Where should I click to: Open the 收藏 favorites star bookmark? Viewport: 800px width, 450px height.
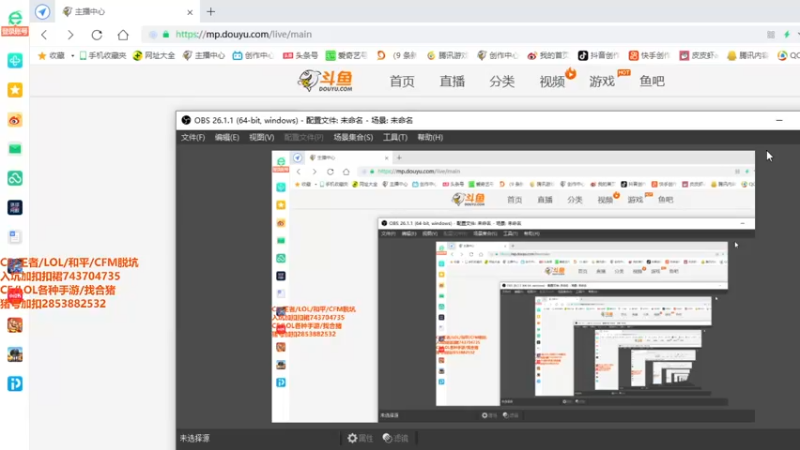click(x=51, y=56)
